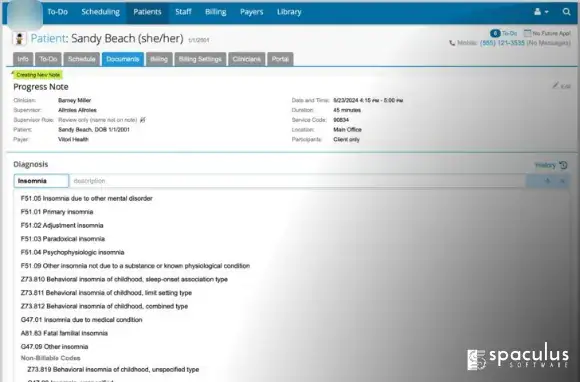
Task: Open the Staff menu
Action: coord(183,12)
